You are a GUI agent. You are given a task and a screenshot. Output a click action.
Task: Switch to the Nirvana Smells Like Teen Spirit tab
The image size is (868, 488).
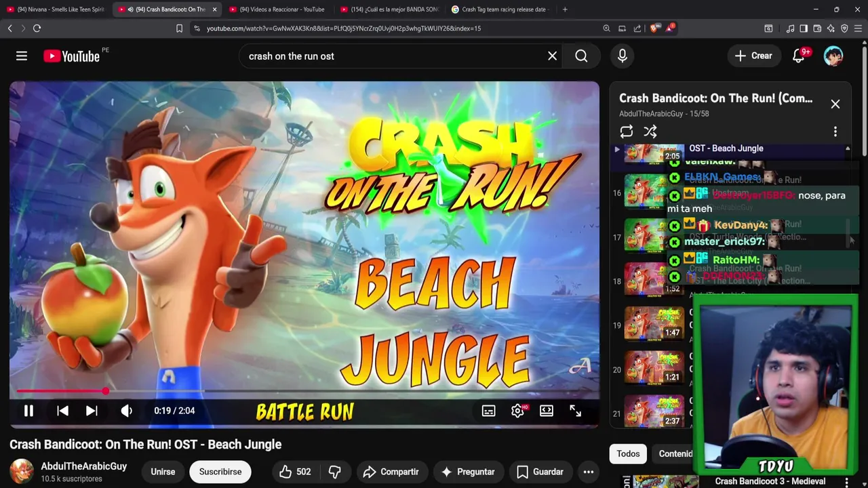point(56,9)
